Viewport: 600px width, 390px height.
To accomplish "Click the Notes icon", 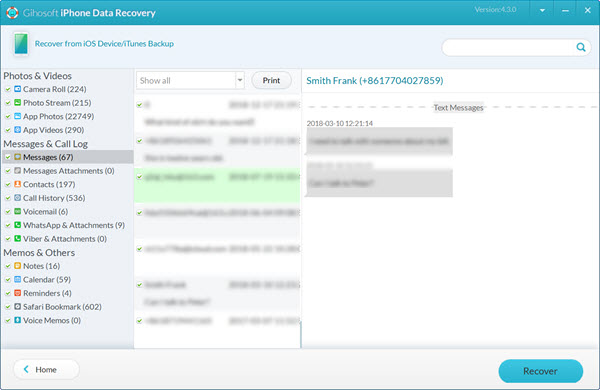I will [x=17, y=266].
